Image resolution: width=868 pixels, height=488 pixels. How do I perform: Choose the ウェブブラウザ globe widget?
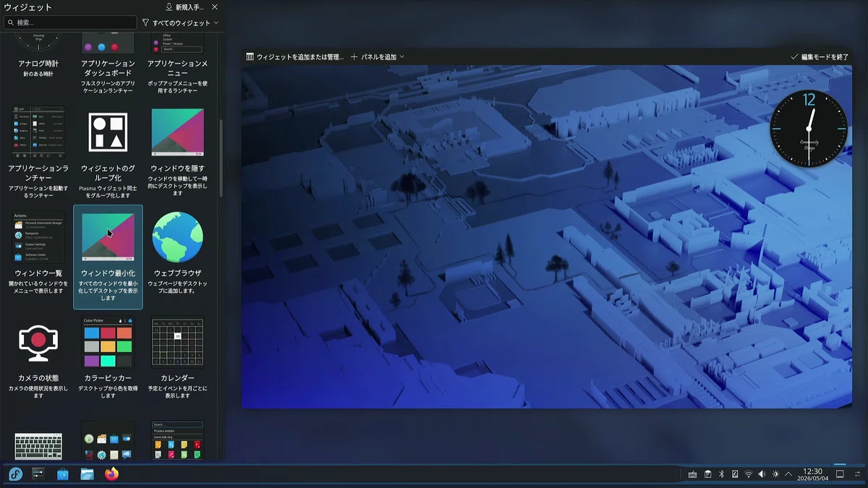[x=177, y=237]
